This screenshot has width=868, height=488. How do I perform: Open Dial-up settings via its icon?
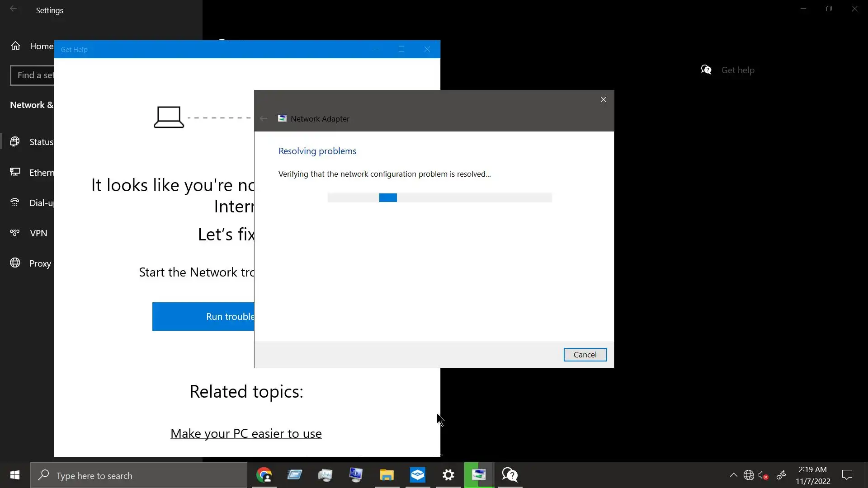point(15,202)
